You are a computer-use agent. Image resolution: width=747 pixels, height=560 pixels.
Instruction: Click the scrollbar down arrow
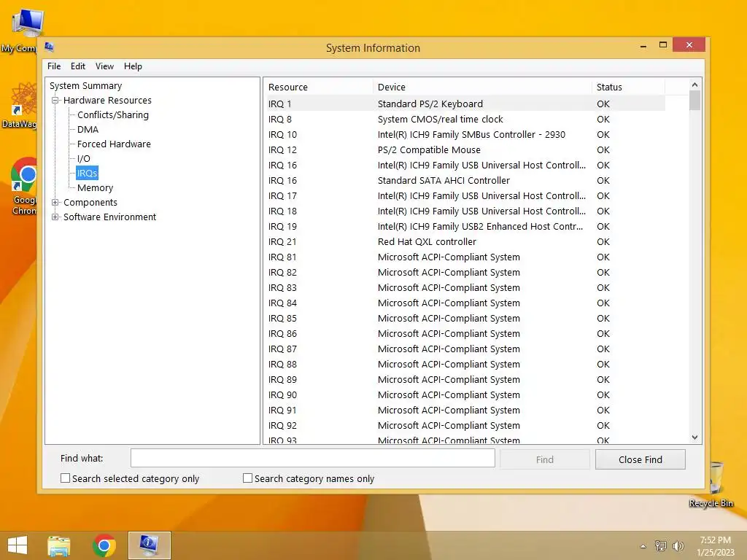pyautogui.click(x=694, y=437)
